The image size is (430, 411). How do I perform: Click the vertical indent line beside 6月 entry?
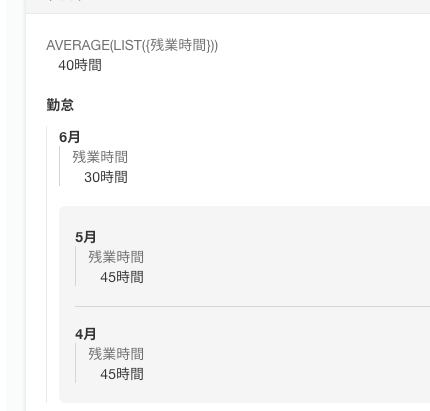pyautogui.click(x=59, y=166)
